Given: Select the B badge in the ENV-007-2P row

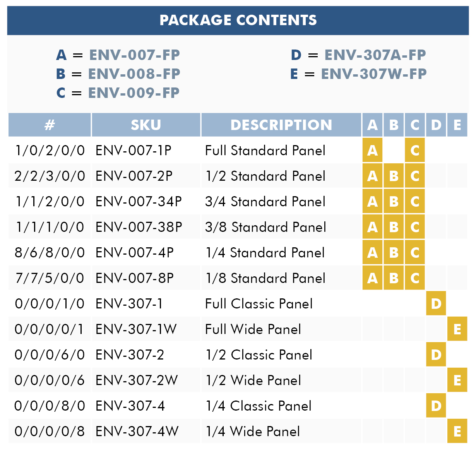Looking at the screenshot, I should tap(394, 176).
